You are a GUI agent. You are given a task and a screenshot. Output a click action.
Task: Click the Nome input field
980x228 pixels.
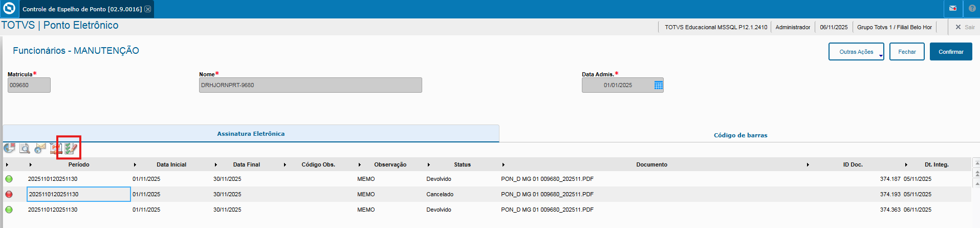point(310,85)
